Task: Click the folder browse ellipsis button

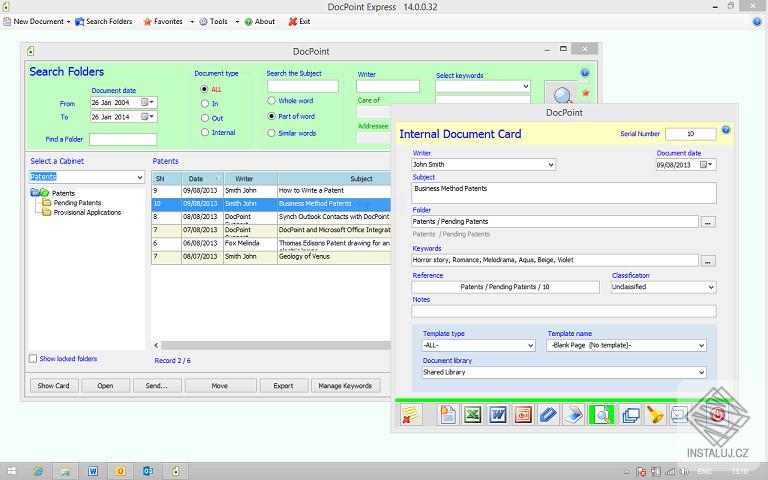Action: click(x=708, y=222)
